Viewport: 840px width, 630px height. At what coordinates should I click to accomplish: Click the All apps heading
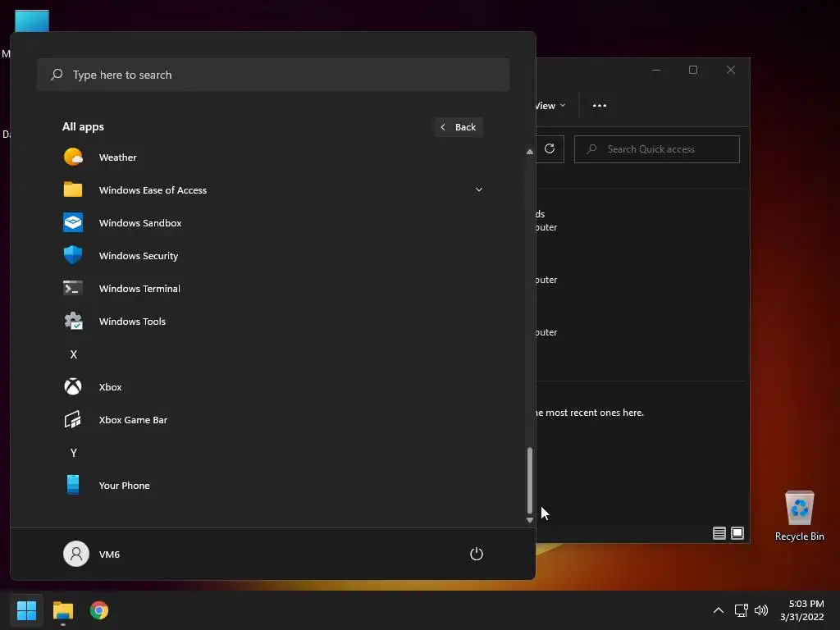point(83,127)
